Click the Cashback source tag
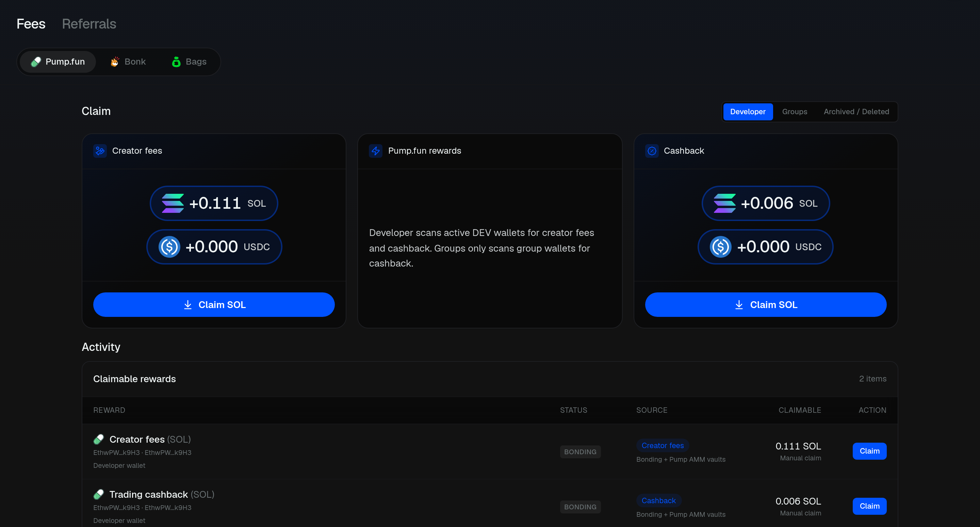This screenshot has height=527, width=980. click(x=658, y=501)
